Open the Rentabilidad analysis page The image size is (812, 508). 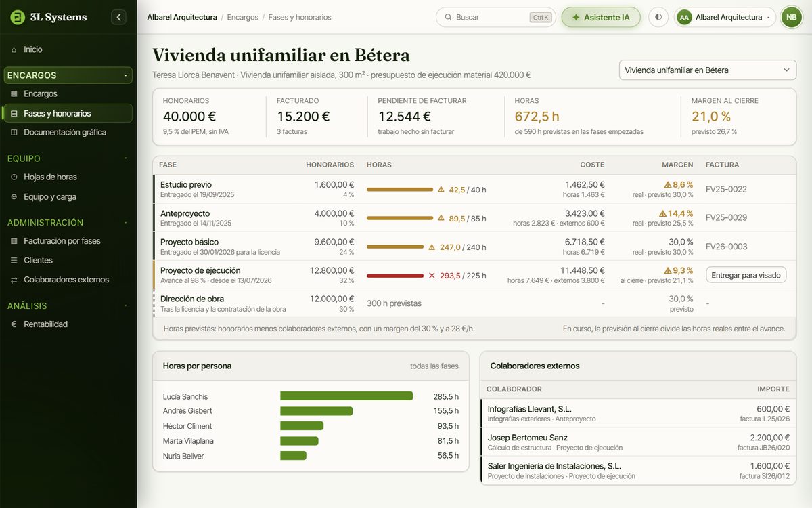click(68, 324)
